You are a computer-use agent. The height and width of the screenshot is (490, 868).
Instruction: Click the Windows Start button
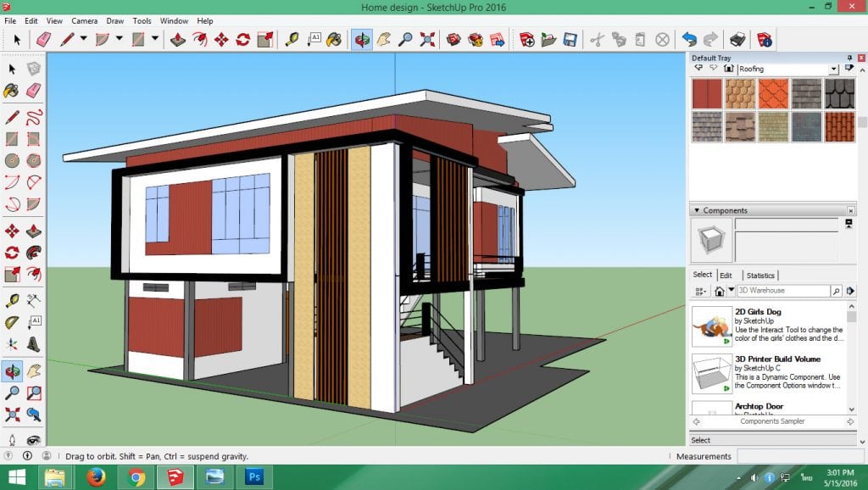tap(17, 476)
